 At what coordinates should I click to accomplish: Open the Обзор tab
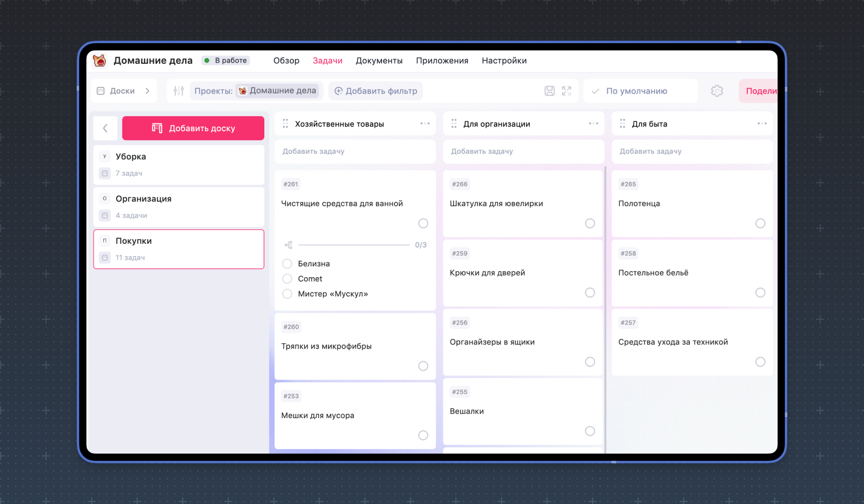286,61
